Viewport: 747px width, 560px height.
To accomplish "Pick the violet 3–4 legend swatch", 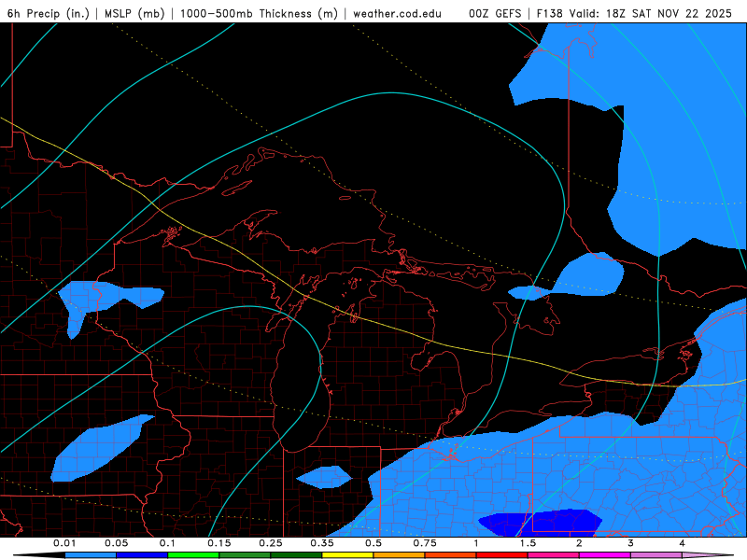I will click(x=656, y=555).
